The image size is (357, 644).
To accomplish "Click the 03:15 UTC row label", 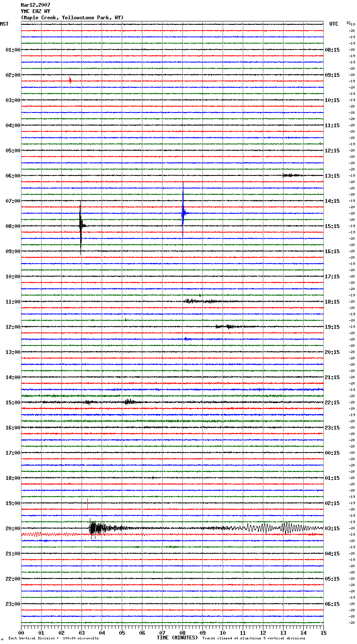I will [332, 529].
